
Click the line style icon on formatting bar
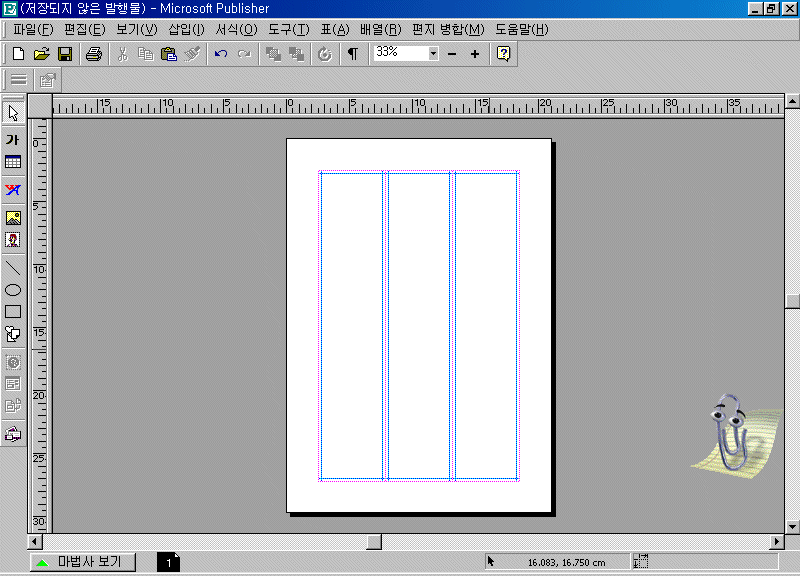19,80
